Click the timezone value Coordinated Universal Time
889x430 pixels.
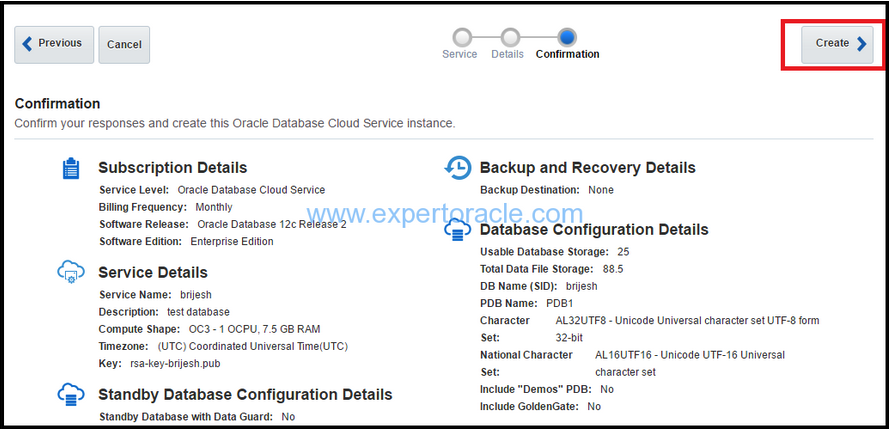[253, 347]
